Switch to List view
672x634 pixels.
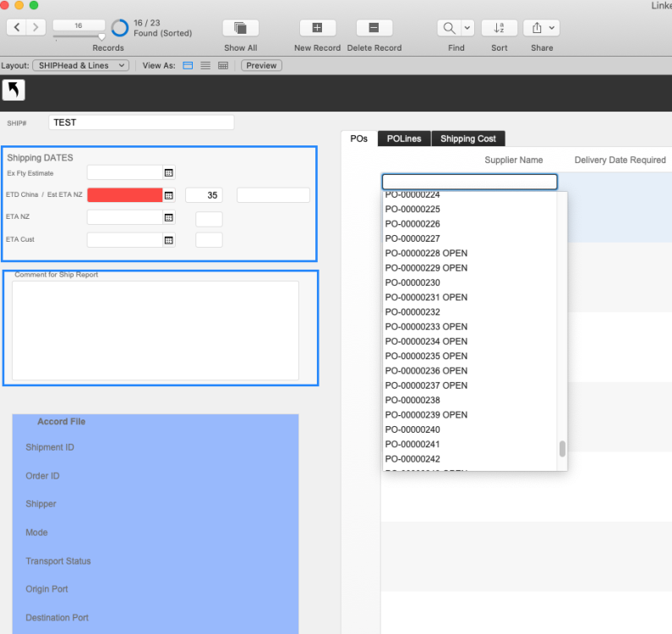click(205, 65)
